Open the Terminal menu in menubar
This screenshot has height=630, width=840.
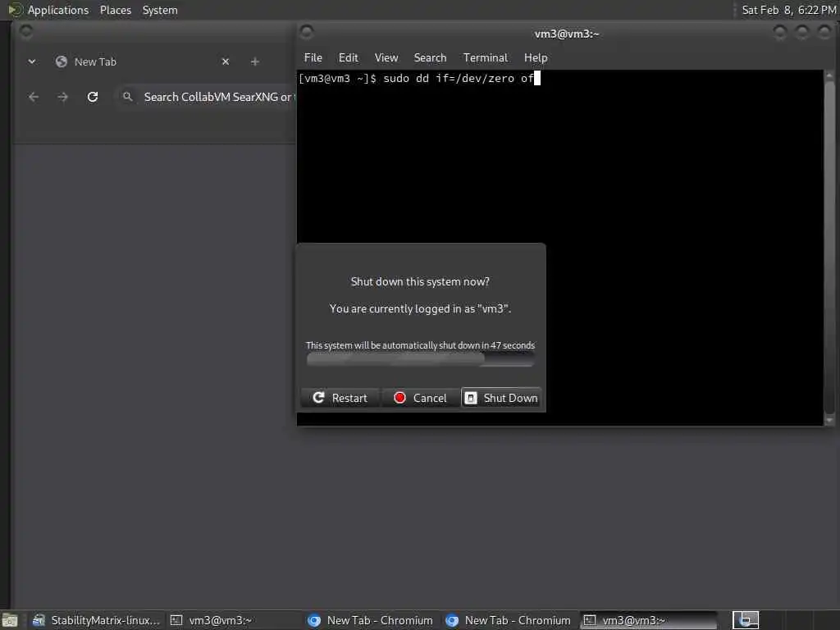485,58
